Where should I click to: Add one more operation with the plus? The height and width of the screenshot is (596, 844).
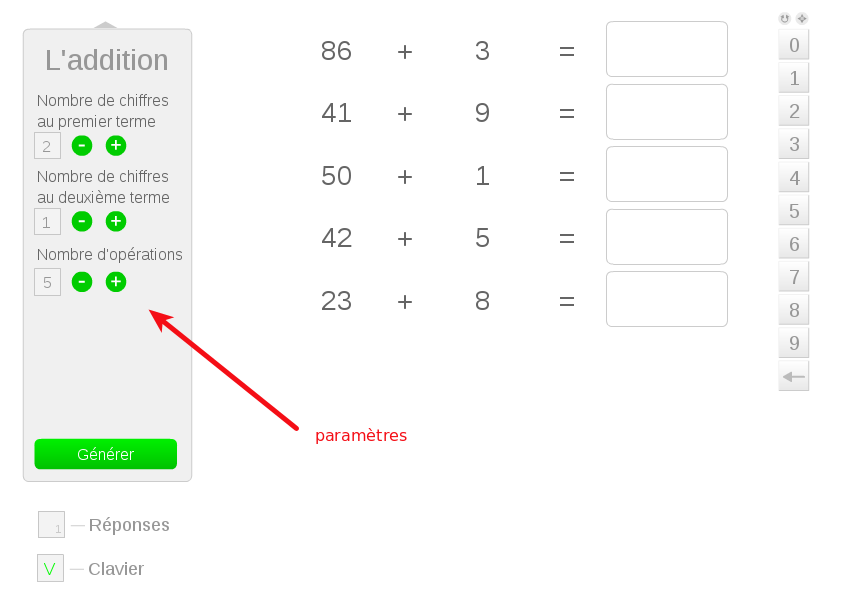[x=116, y=282]
